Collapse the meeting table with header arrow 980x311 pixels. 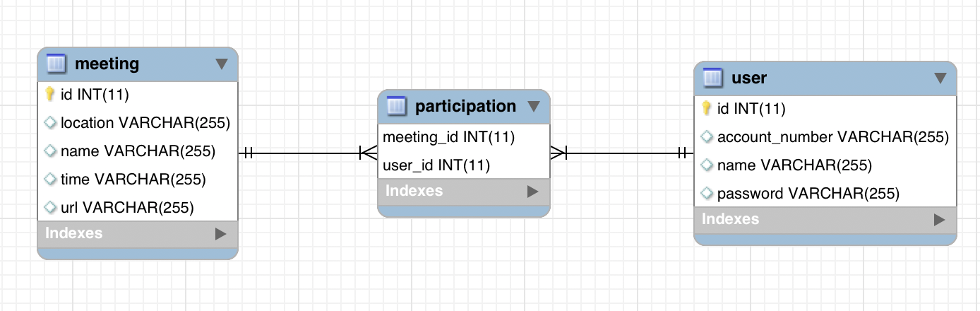[221, 64]
